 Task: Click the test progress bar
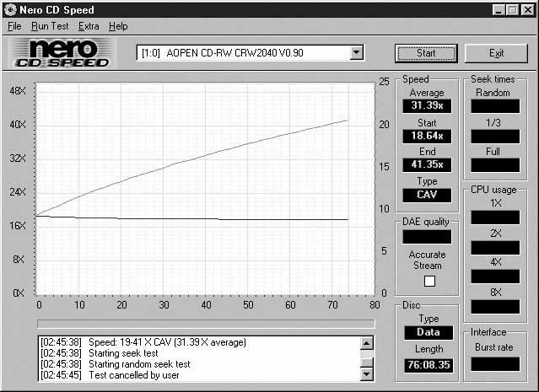pyautogui.click(x=206, y=324)
